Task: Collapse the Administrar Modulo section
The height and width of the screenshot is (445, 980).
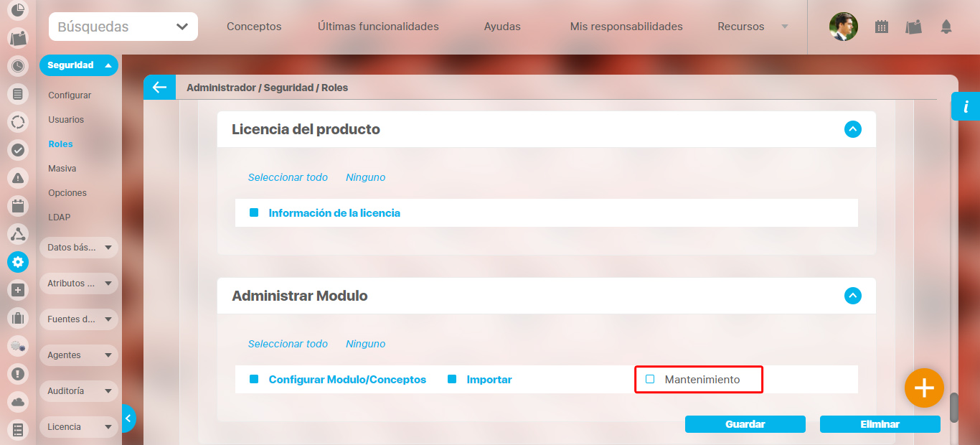Action: coord(852,296)
